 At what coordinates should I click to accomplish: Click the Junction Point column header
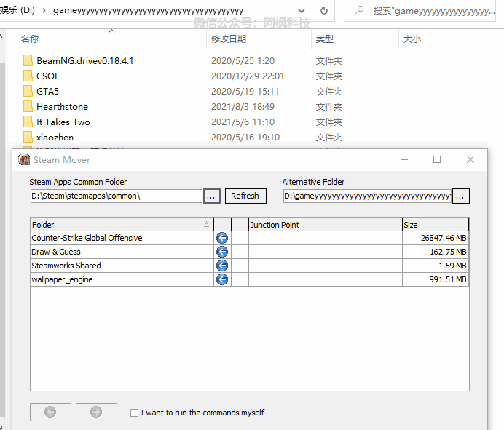(326, 225)
